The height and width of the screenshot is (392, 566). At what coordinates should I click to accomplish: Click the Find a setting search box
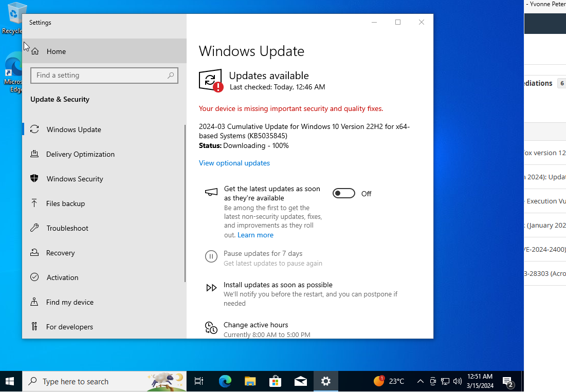[x=104, y=76]
